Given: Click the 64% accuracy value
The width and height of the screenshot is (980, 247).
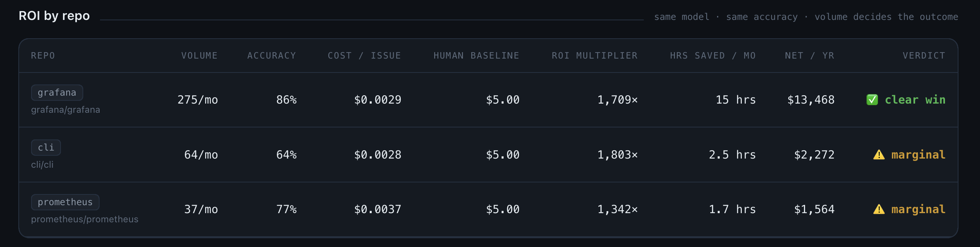Looking at the screenshot, I should point(286,155).
